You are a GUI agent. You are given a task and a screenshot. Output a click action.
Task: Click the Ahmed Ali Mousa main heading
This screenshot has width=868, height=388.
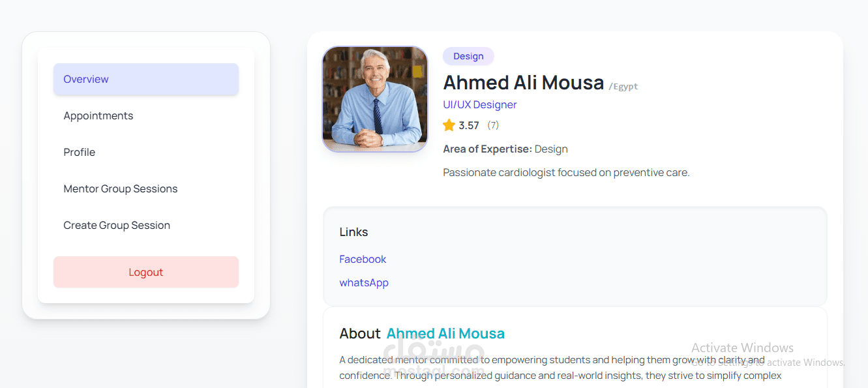(x=524, y=83)
